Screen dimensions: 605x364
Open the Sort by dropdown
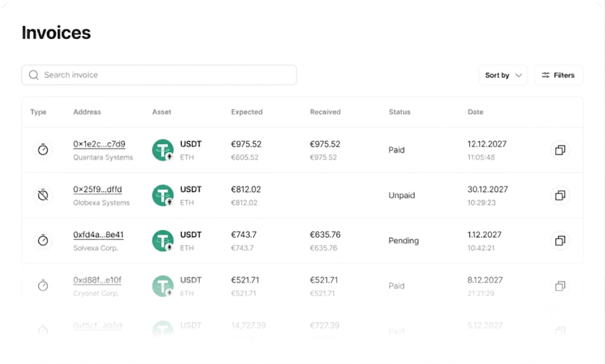[x=503, y=75]
